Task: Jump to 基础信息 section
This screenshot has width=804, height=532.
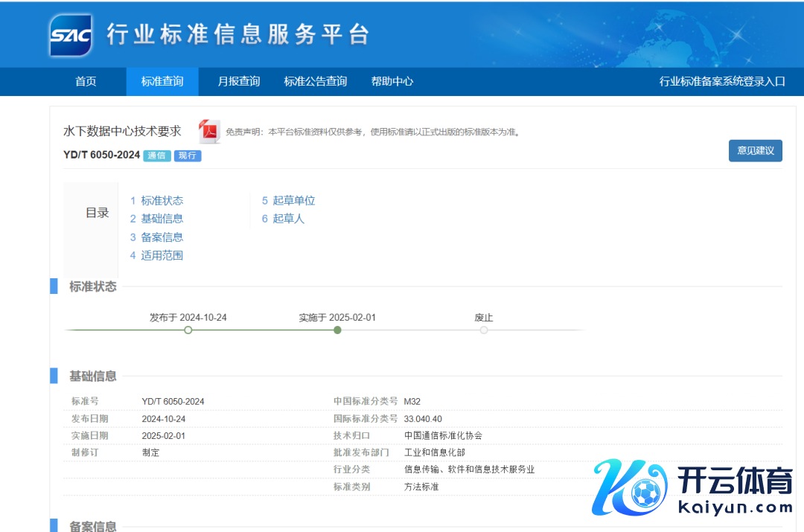Action: 162,219
